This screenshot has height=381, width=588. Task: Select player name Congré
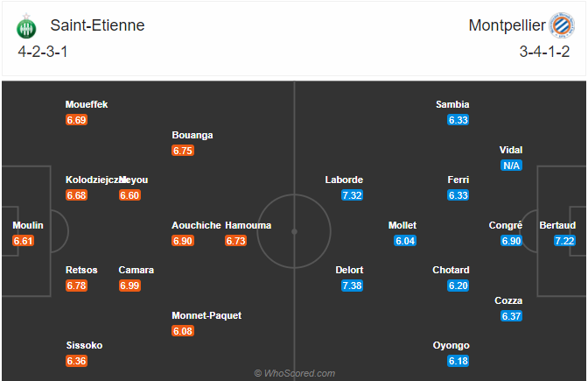point(506,225)
